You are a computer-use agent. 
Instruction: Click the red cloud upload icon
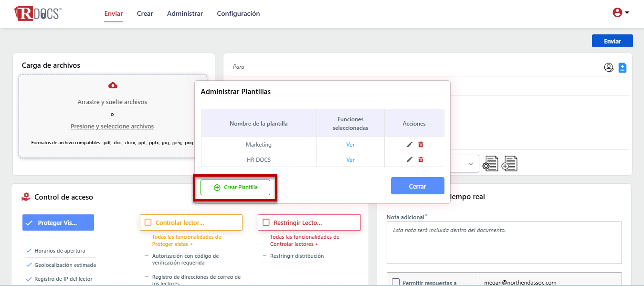click(x=113, y=85)
